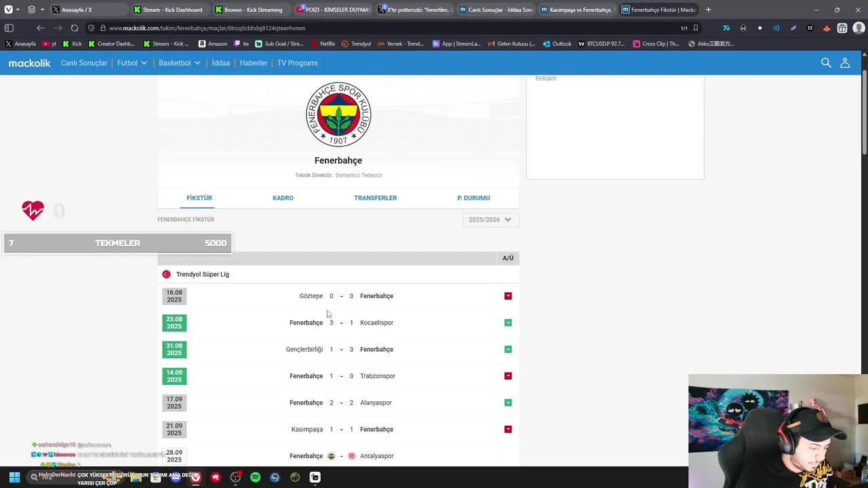Open the Mackolik user account icon
868x488 pixels.
tap(845, 62)
